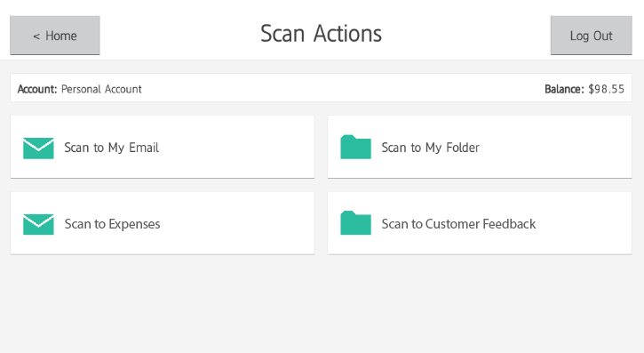Click the $98.55 balance value
The height and width of the screenshot is (353, 644).
tap(606, 89)
